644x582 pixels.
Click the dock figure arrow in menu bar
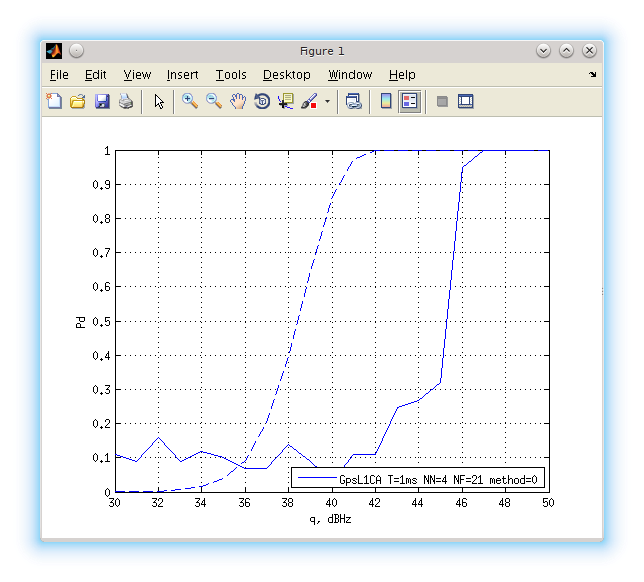[593, 75]
